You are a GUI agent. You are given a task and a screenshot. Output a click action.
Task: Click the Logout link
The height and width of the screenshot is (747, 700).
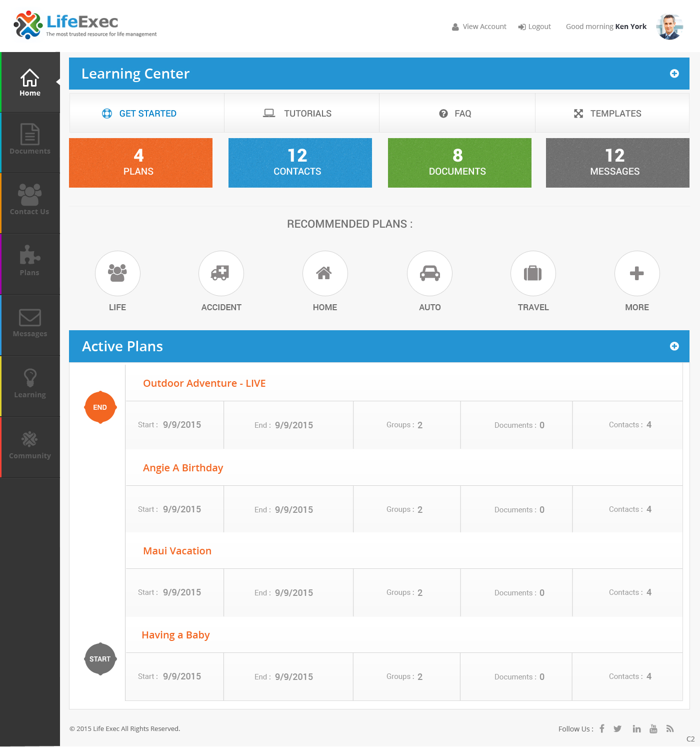tap(534, 27)
